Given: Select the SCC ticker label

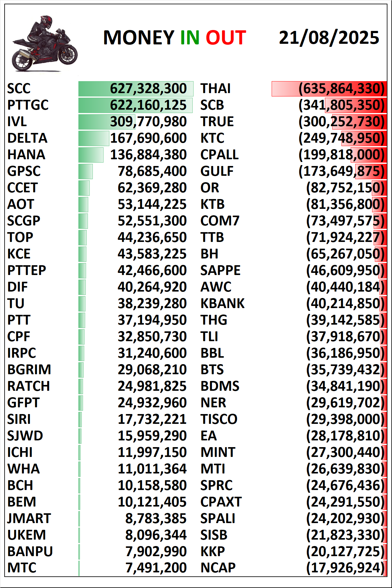Looking at the screenshot, I should 19,89.
